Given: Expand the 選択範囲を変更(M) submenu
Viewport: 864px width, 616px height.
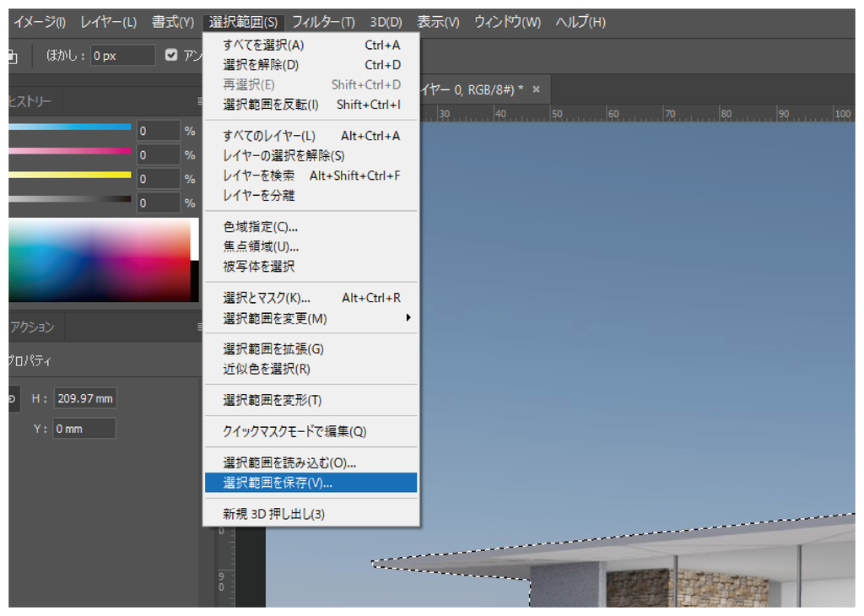Looking at the screenshot, I should pos(311,318).
